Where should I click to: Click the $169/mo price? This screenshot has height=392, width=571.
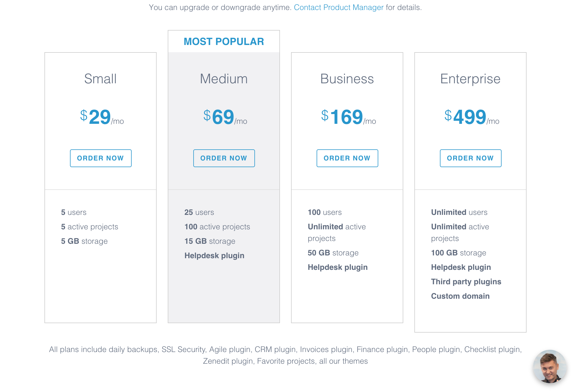click(x=348, y=117)
